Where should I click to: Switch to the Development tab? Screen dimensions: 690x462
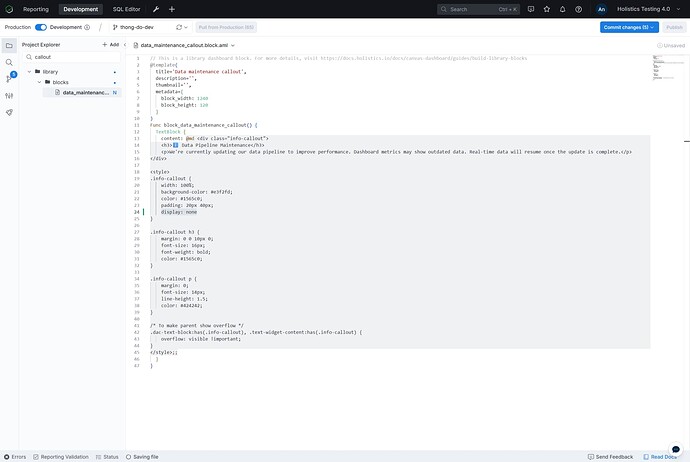81,9
